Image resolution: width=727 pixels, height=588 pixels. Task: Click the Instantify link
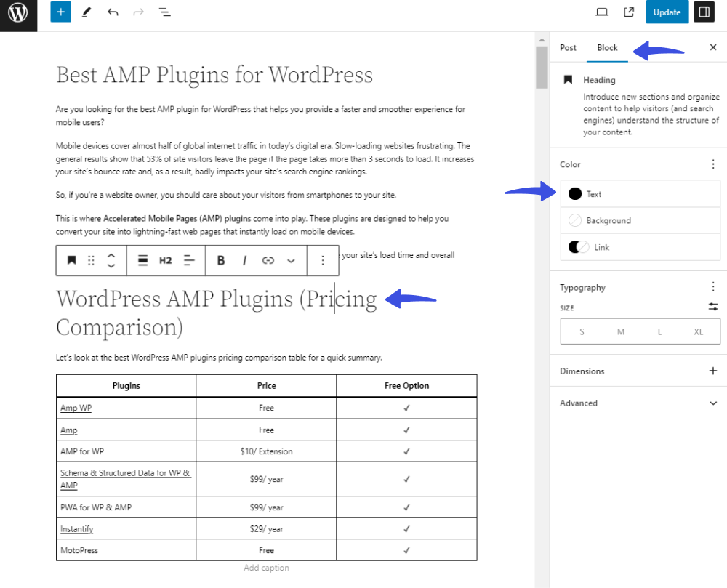(x=76, y=528)
